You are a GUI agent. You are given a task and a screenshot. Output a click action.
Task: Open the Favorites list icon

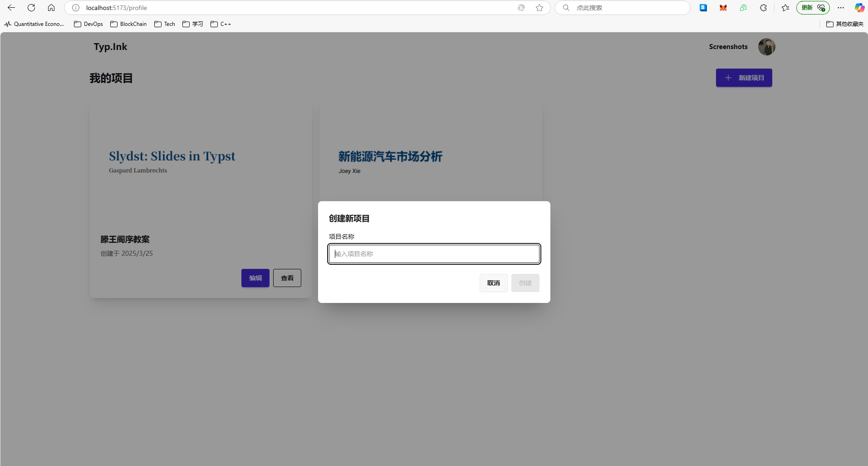click(785, 8)
